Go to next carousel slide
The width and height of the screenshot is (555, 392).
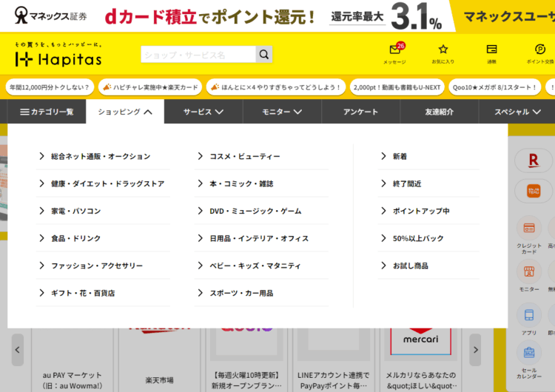coord(475,350)
